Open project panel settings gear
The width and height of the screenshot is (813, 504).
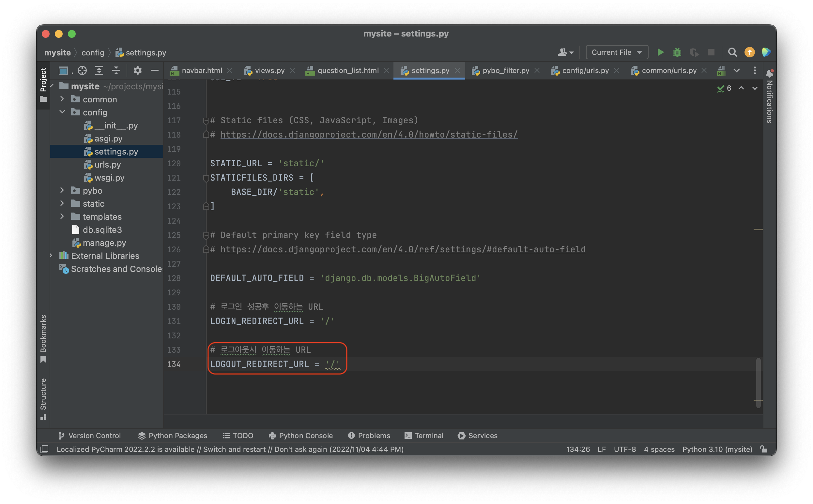(137, 70)
